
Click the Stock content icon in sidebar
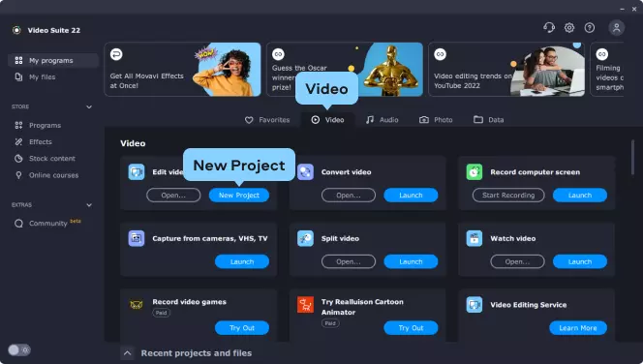[x=18, y=158]
